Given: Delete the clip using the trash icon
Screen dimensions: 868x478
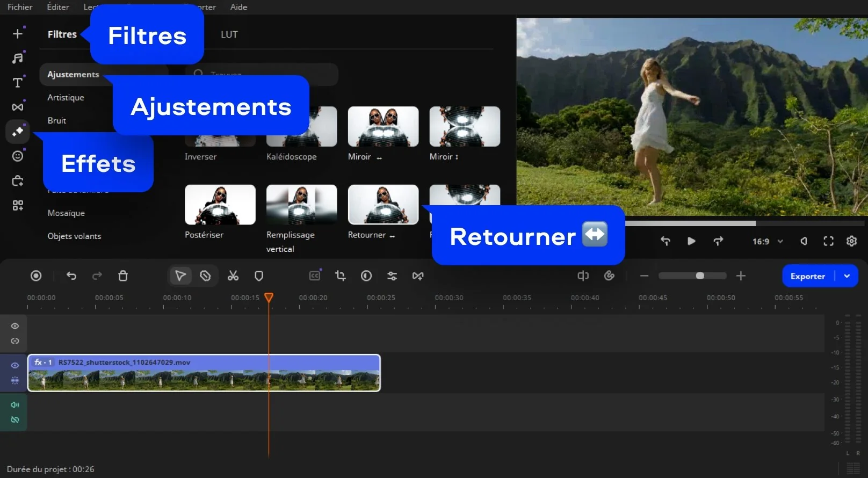Looking at the screenshot, I should 123,276.
